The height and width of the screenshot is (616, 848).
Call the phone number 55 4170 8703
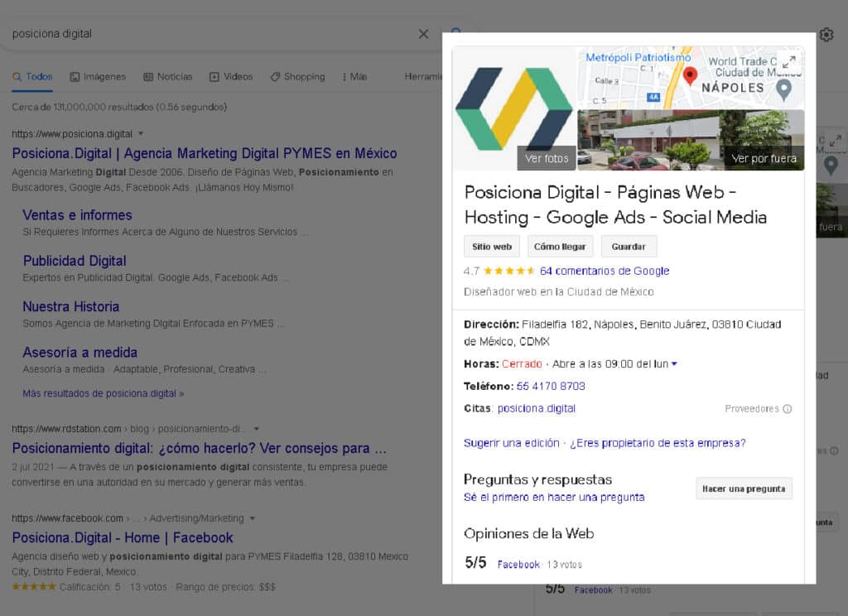(x=551, y=386)
